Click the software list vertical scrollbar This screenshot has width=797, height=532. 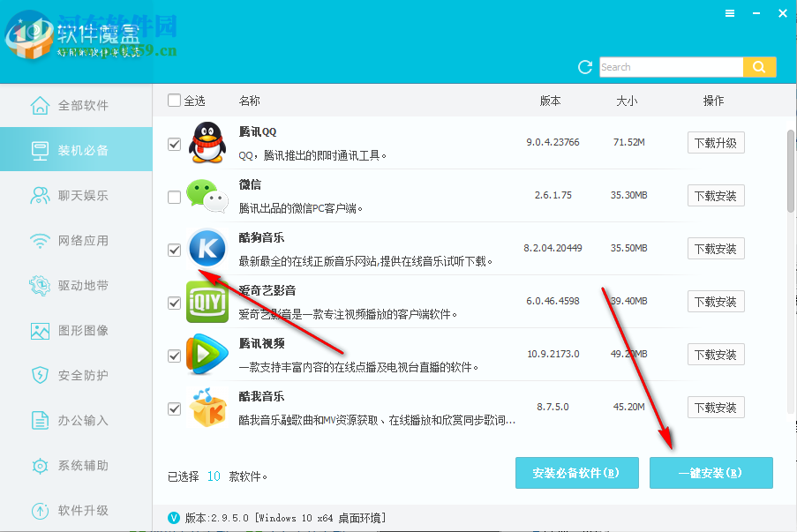coord(792,171)
